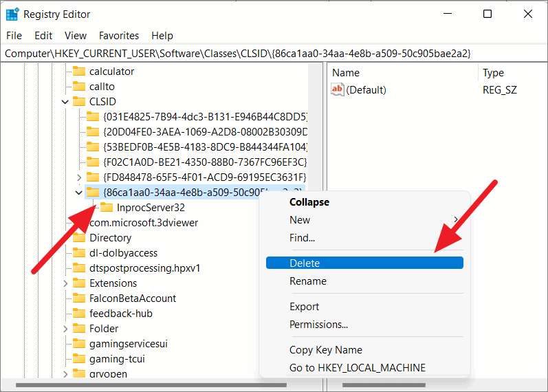The image size is (548, 392).
Task: Click the values pane horizontal scrollbar thumb
Action: [384, 385]
